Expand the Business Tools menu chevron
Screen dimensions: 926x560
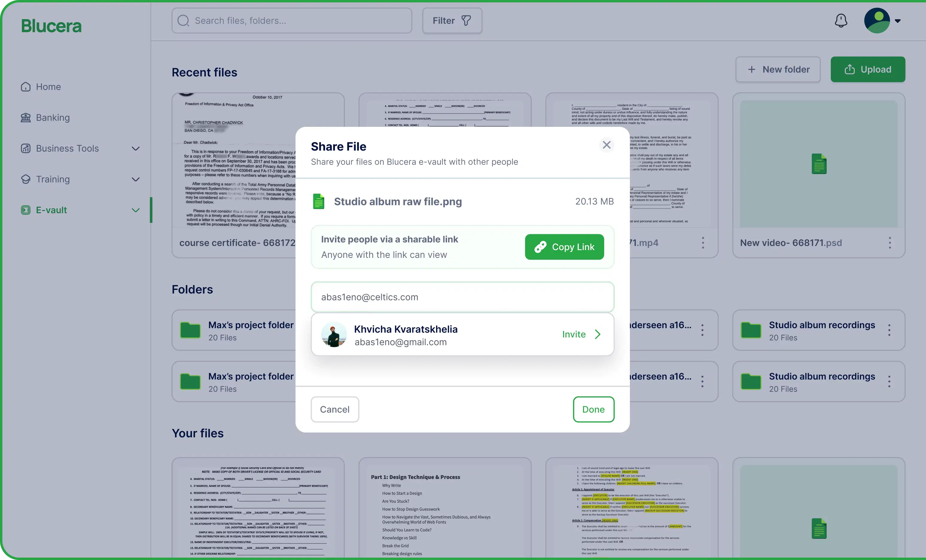(136, 148)
